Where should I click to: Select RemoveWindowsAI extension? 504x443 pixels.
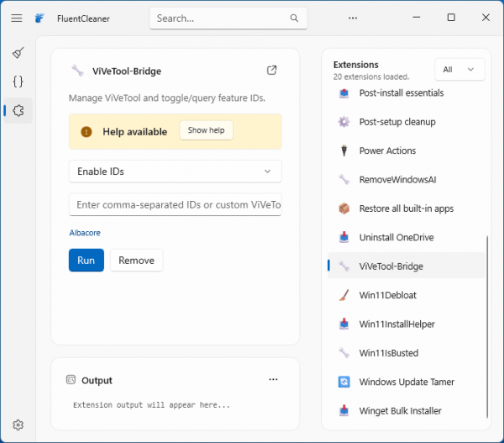tap(406, 180)
